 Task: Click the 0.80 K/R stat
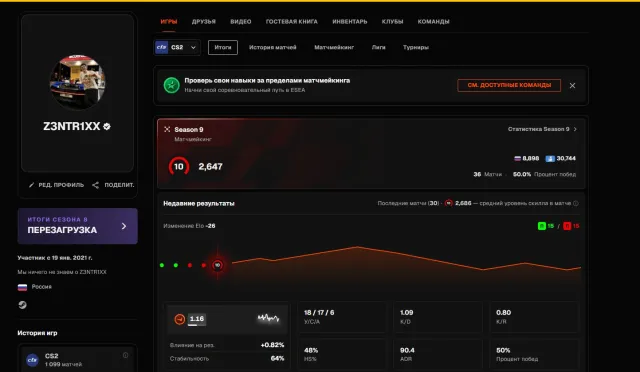pyautogui.click(x=534, y=317)
